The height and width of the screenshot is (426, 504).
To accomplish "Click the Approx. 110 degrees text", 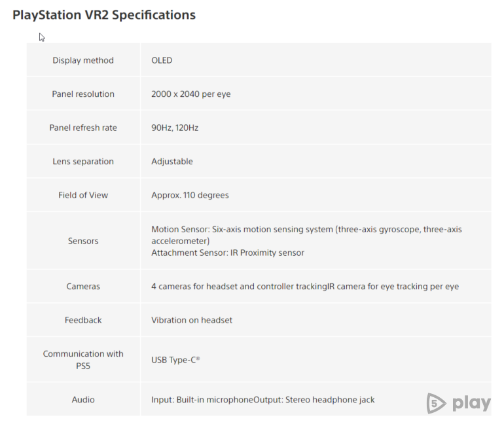I will pyautogui.click(x=190, y=195).
